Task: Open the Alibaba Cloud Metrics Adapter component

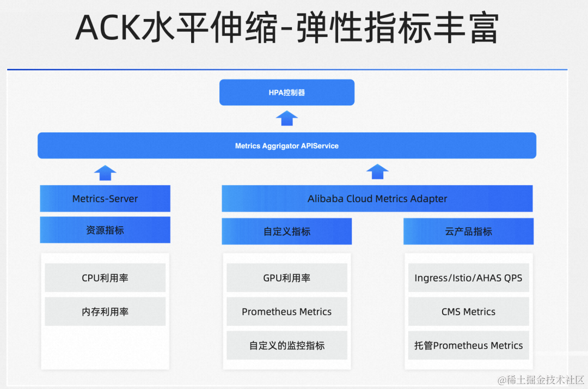Action: click(377, 198)
